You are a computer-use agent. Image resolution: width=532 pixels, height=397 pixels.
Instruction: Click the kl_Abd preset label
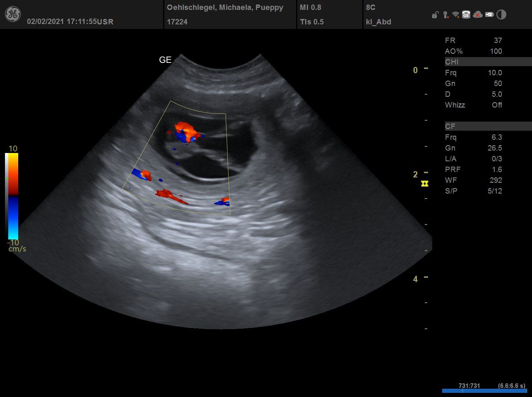[x=378, y=22]
